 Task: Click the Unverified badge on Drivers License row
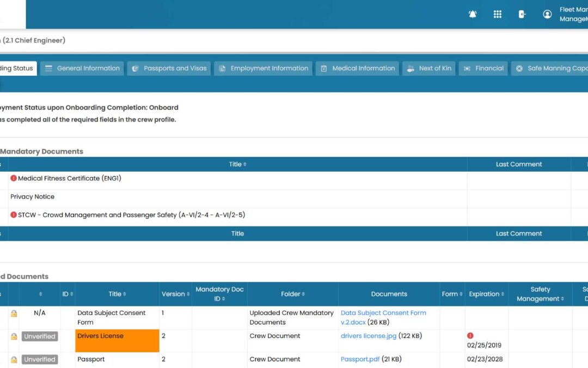[40, 336]
